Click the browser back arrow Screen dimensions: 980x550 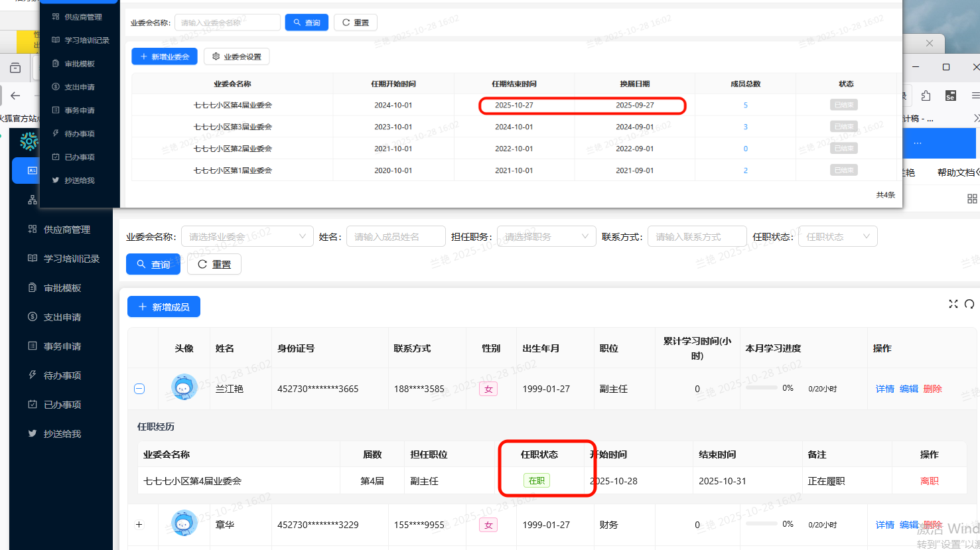click(15, 96)
